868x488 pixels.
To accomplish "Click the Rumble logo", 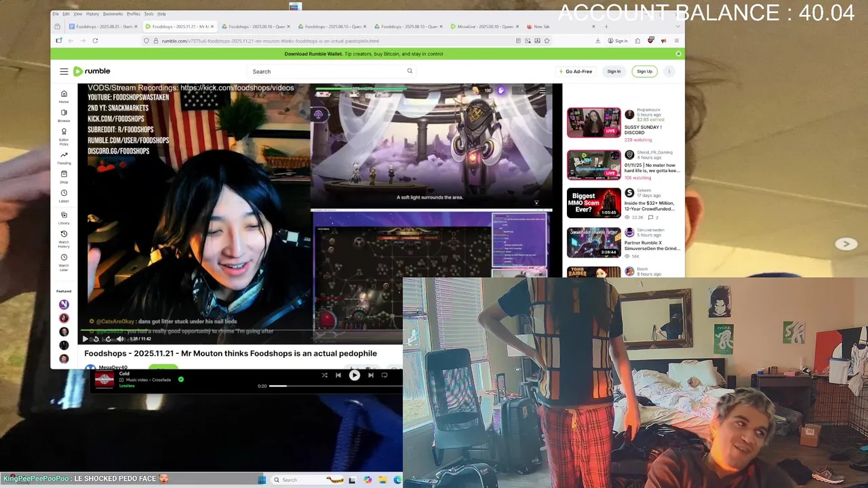I will point(92,71).
